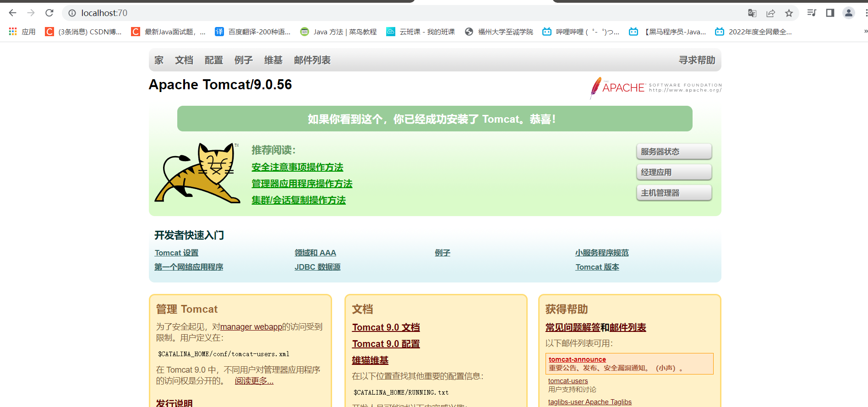868x407 pixels.
Task: Open the Tomcat 9.0 文档 link
Action: (x=386, y=327)
